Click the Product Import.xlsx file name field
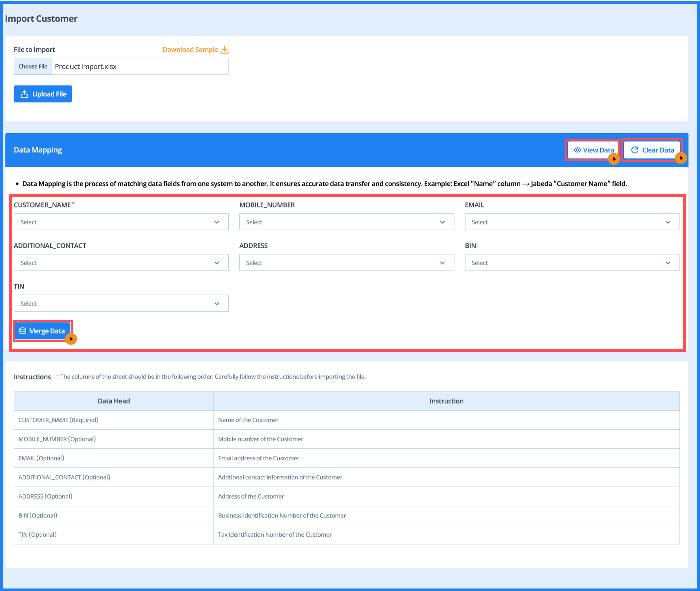Image resolution: width=700 pixels, height=591 pixels. [140, 66]
